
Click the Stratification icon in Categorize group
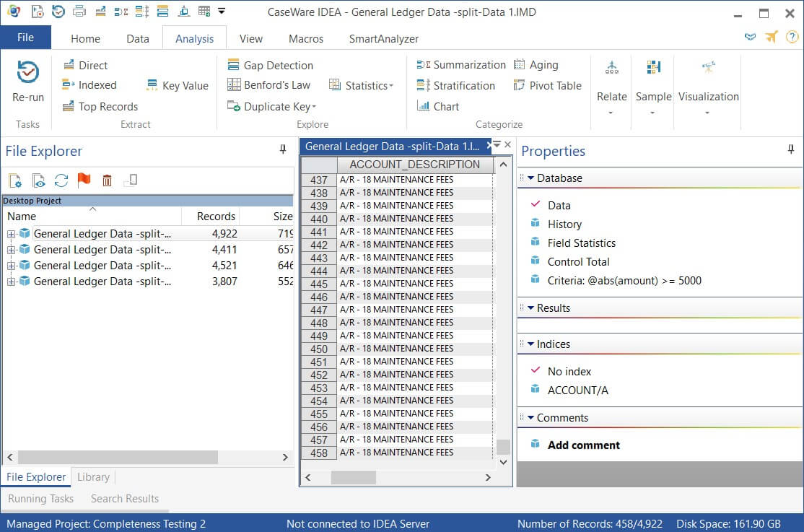click(x=423, y=86)
